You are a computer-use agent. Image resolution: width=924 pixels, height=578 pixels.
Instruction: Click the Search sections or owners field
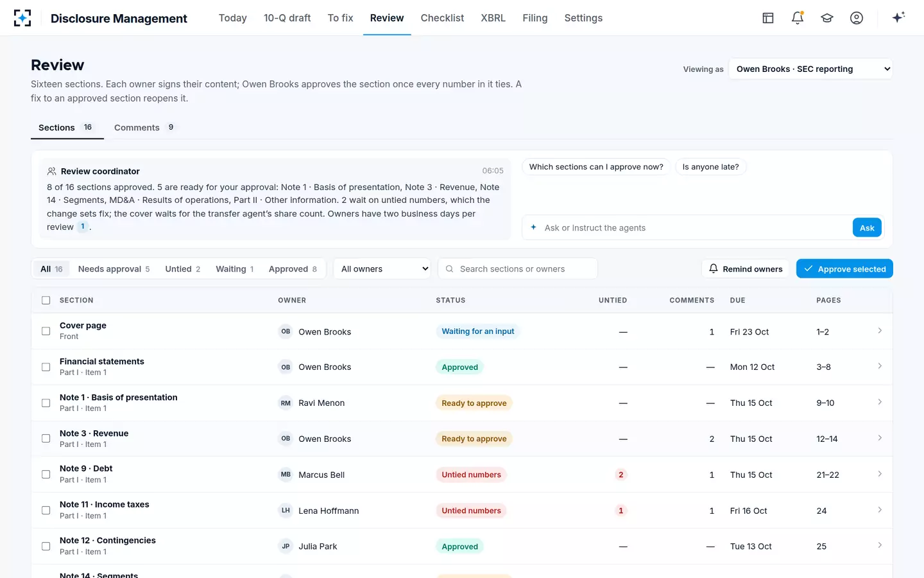pos(518,269)
